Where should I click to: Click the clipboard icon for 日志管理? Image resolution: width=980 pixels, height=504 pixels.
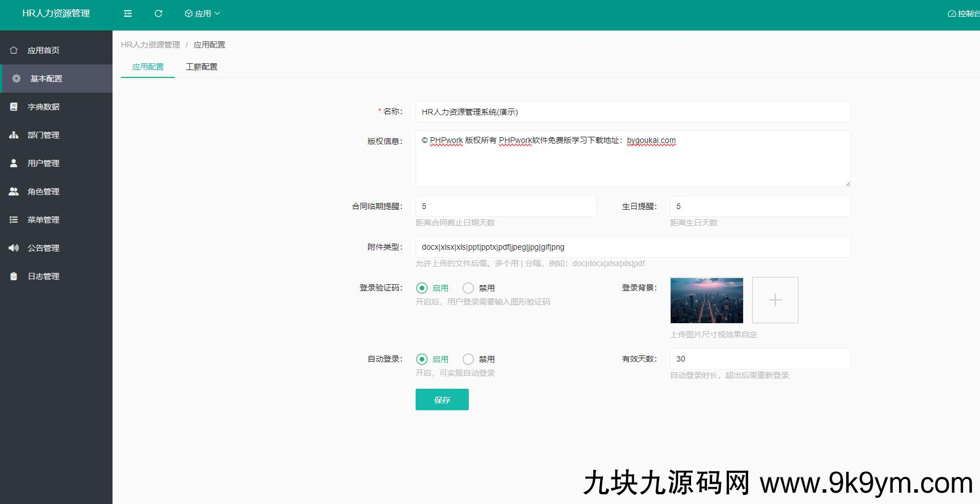coord(14,276)
